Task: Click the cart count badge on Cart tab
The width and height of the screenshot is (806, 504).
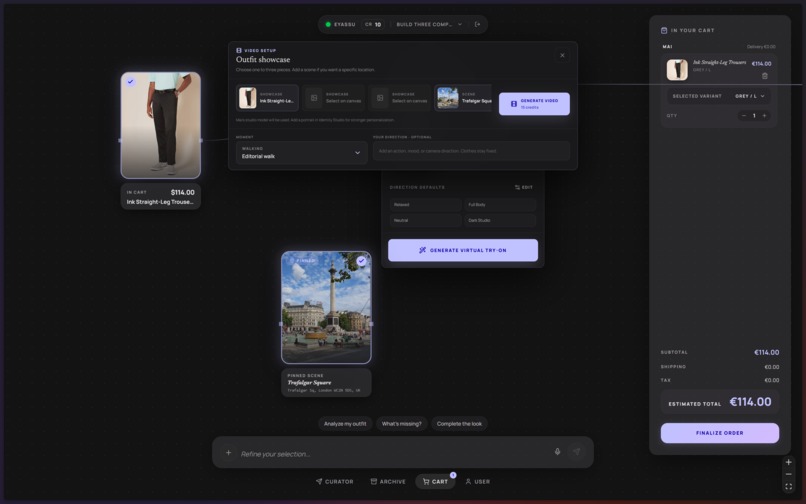Action: click(x=453, y=475)
